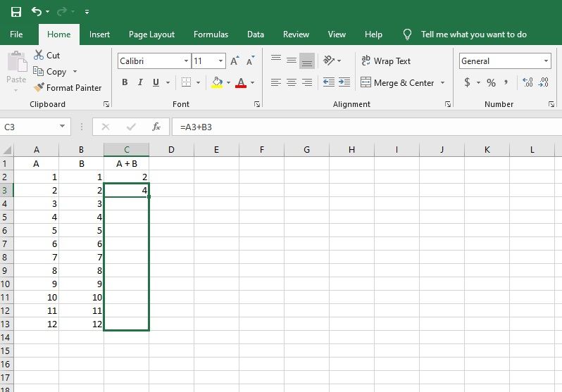
Task: Toggle Bold formatting
Action: [x=125, y=82]
